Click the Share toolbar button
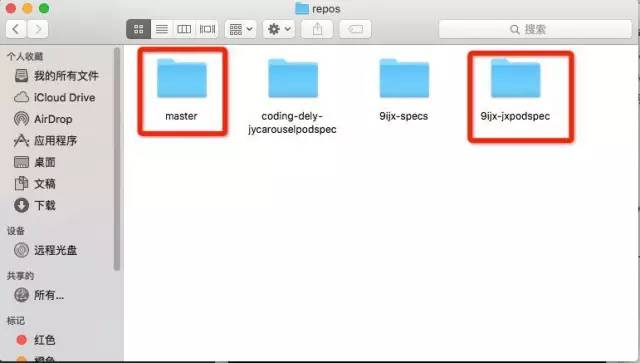The width and height of the screenshot is (640, 363). (317, 29)
